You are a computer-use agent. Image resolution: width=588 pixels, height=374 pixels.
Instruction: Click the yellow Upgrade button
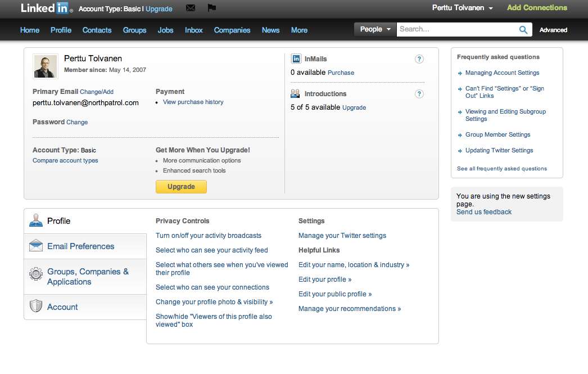pyautogui.click(x=181, y=186)
